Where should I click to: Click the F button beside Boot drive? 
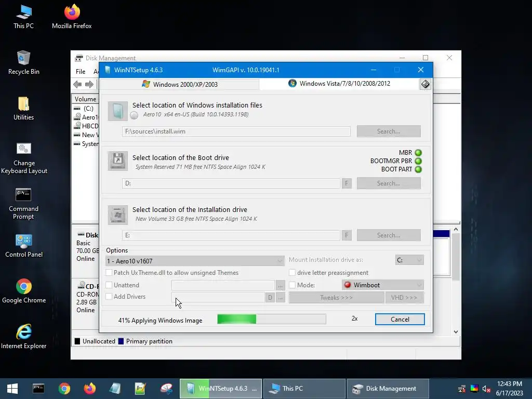pyautogui.click(x=347, y=183)
